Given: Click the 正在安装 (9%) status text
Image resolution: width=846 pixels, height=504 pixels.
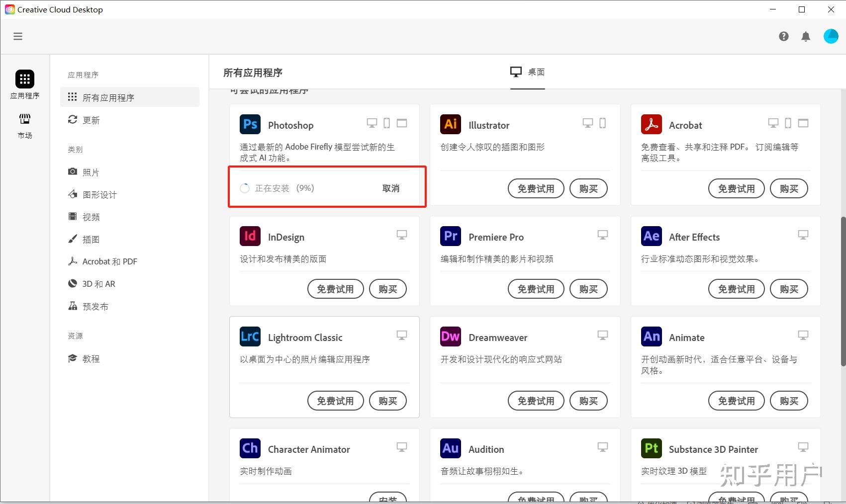Looking at the screenshot, I should tap(284, 188).
